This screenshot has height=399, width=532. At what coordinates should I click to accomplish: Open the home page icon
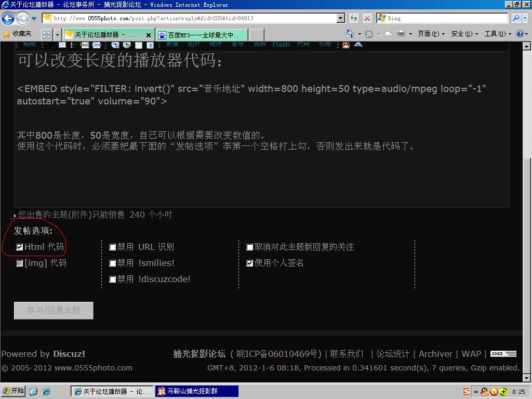pos(350,34)
